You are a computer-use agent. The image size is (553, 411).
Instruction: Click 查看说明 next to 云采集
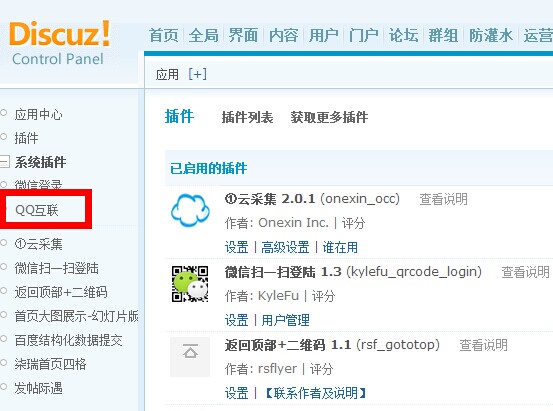pyautogui.click(x=443, y=199)
